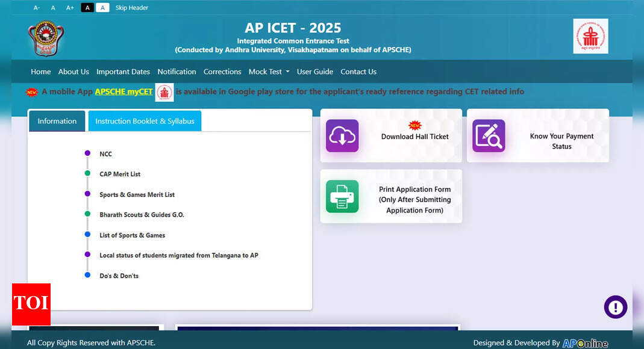Increase font size with A+ button
644x349 pixels.
point(70,8)
